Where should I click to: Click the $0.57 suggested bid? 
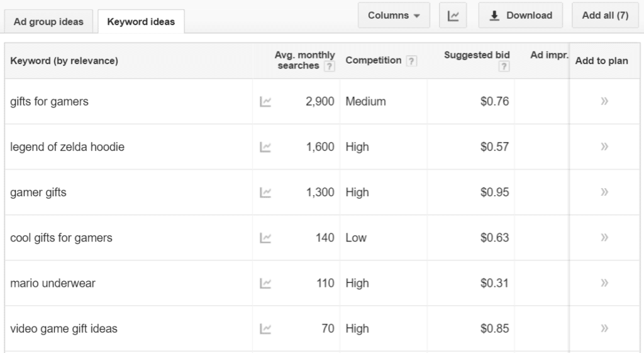click(494, 147)
